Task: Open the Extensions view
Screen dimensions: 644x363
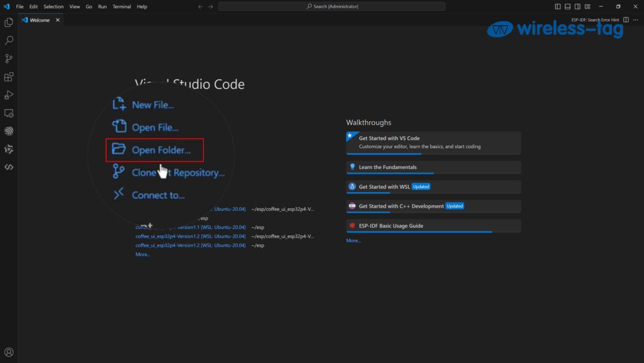Action: pos(9,77)
